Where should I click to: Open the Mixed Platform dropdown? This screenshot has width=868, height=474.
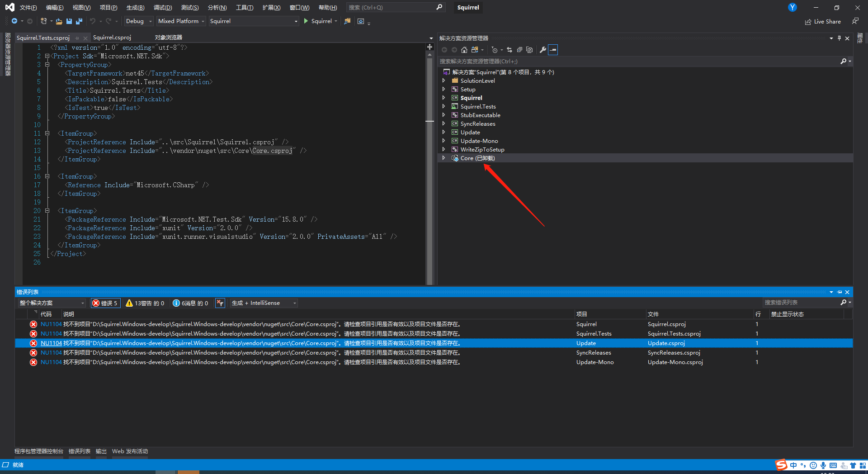coord(180,21)
